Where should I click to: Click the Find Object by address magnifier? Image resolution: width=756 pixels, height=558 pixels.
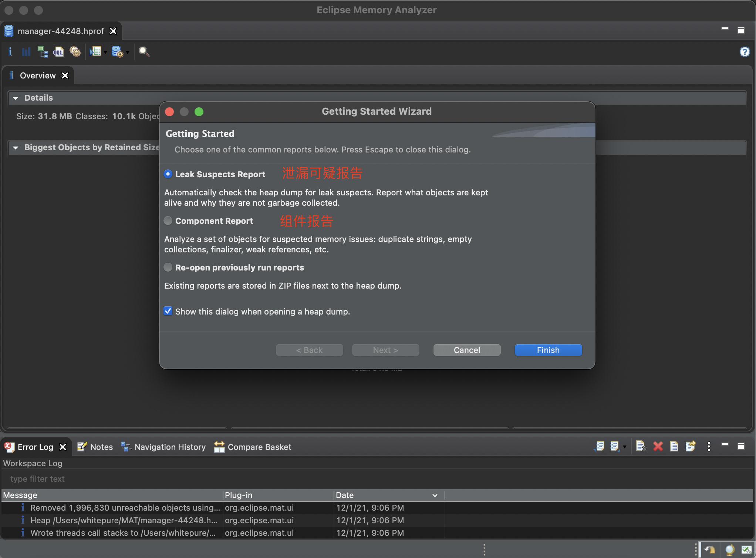point(144,52)
